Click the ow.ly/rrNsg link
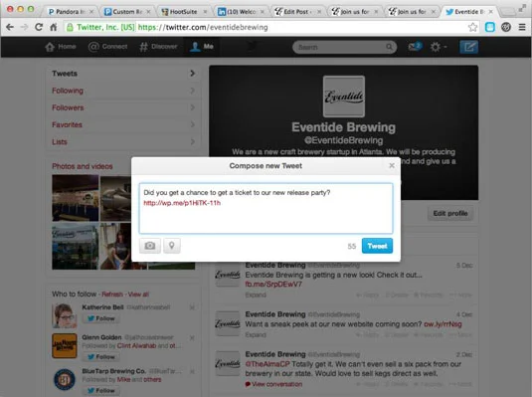The image size is (532, 397). tap(443, 324)
